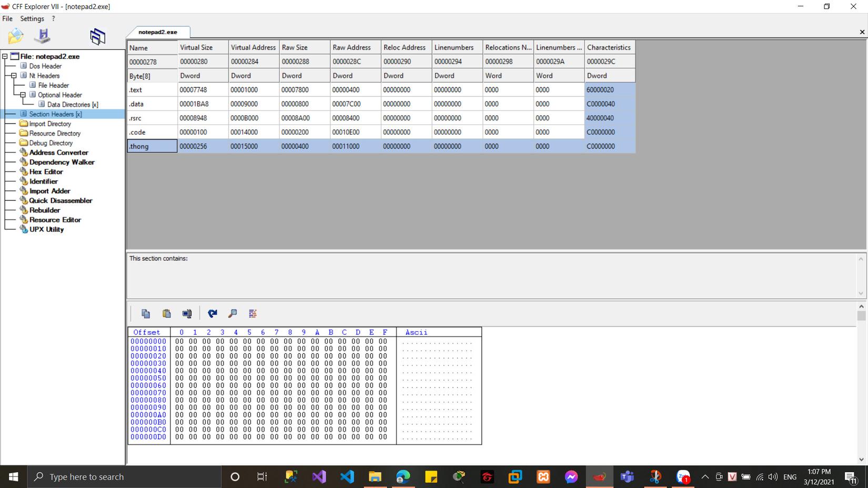The image size is (868, 488).
Task: Click the Save file disk icon
Action: [42, 36]
